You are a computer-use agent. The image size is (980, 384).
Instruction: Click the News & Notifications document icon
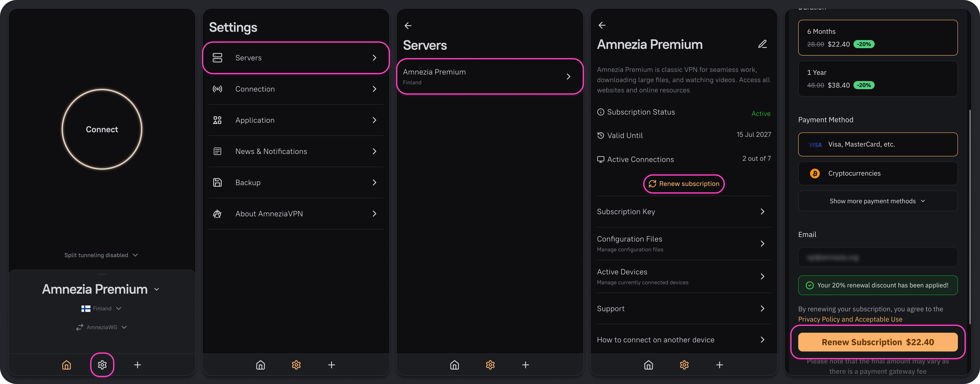pos(217,151)
